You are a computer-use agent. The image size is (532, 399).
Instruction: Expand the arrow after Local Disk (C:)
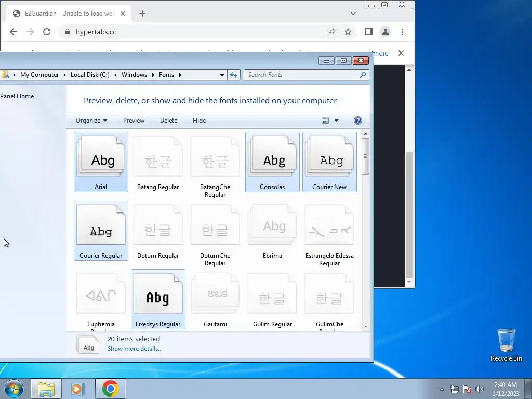click(x=115, y=75)
